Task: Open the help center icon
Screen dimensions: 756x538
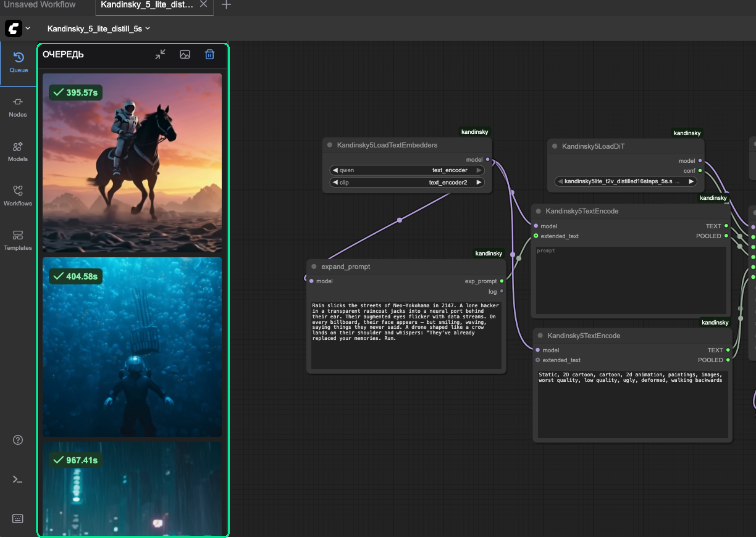Action: pyautogui.click(x=18, y=440)
